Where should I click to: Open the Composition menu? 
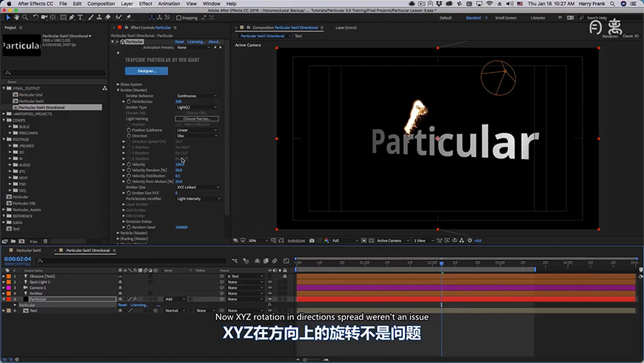[x=101, y=4]
